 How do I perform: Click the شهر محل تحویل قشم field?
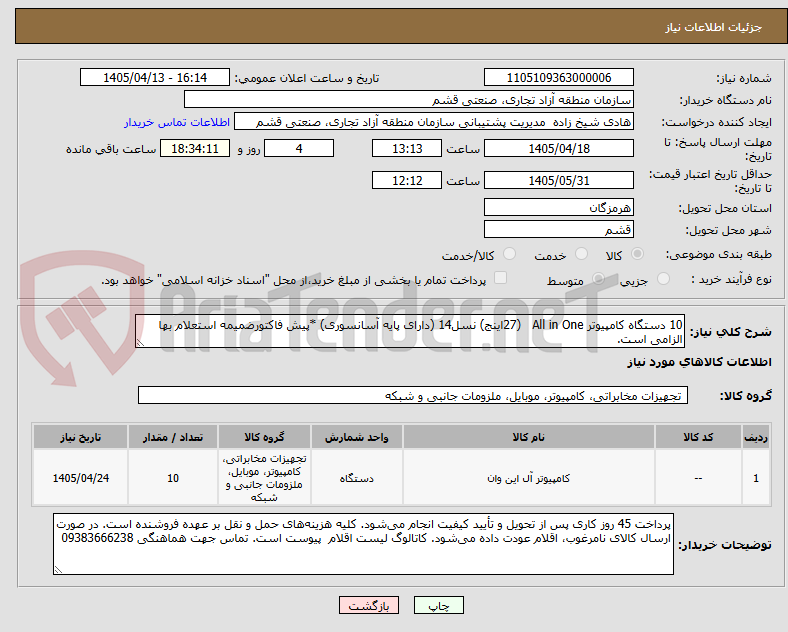point(558,230)
